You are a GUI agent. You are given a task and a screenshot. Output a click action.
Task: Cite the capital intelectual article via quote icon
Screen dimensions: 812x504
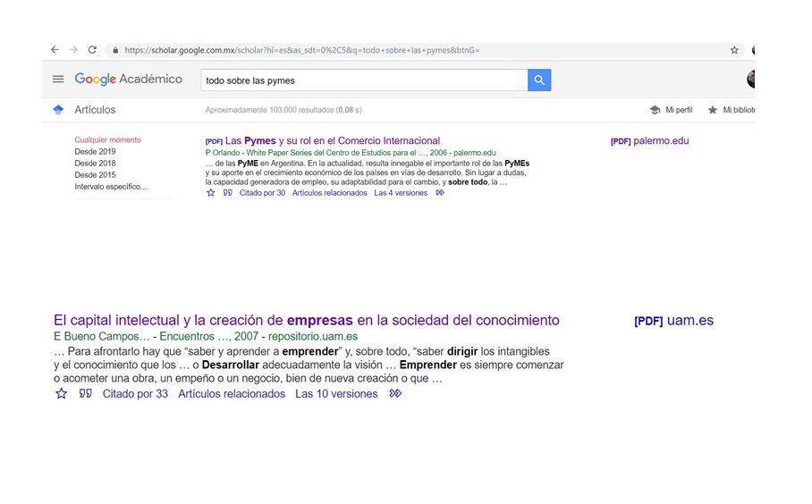pos(85,394)
